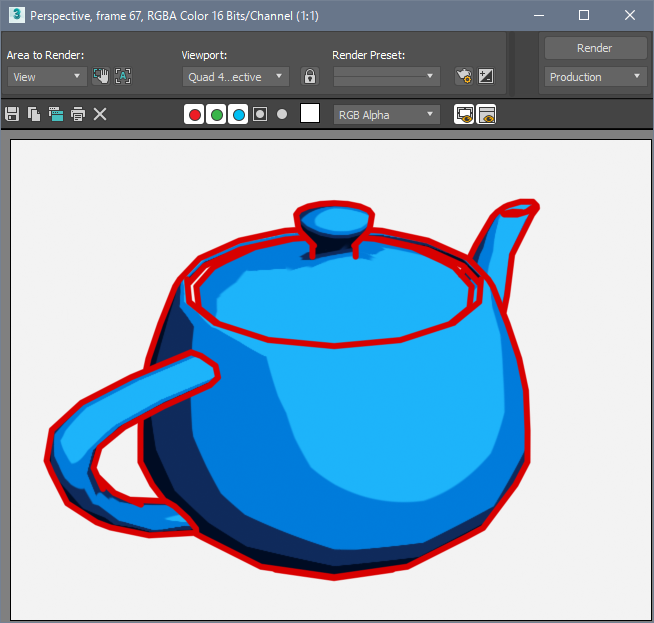Toggle the viewport lock icon
This screenshot has height=623, width=654.
(310, 76)
